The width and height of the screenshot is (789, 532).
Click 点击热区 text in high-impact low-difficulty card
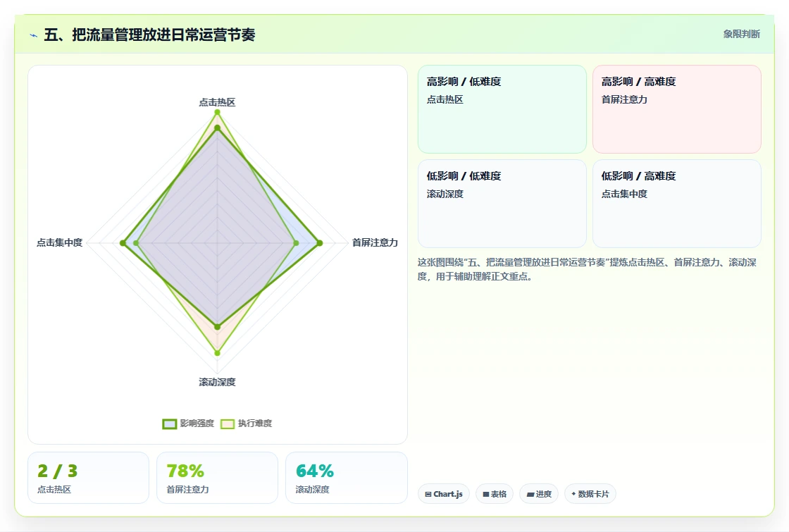coord(445,99)
